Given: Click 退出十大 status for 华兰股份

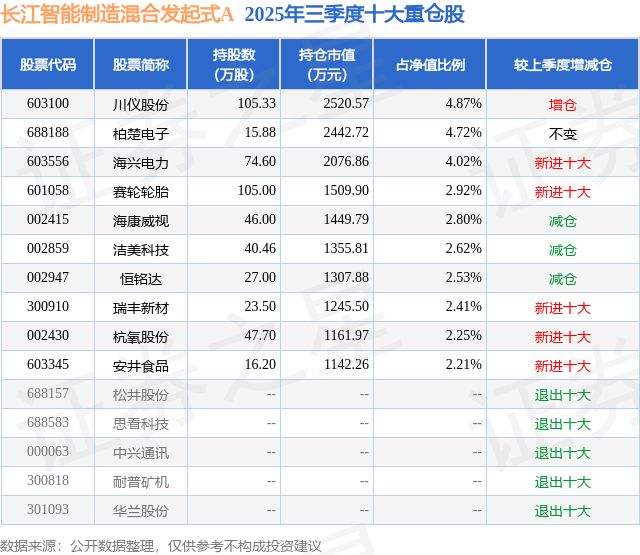Looking at the screenshot, I should coord(562,511).
